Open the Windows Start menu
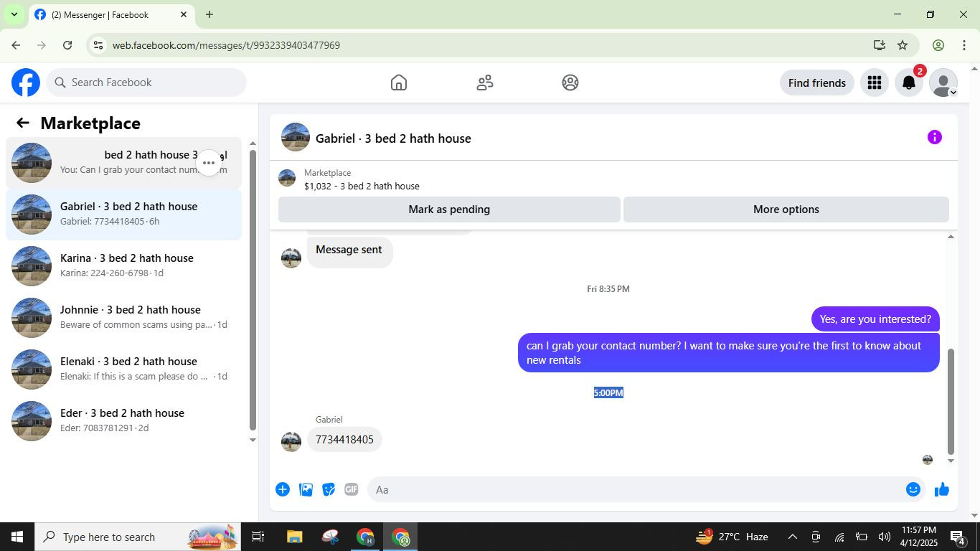The width and height of the screenshot is (980, 551). pos(17,537)
